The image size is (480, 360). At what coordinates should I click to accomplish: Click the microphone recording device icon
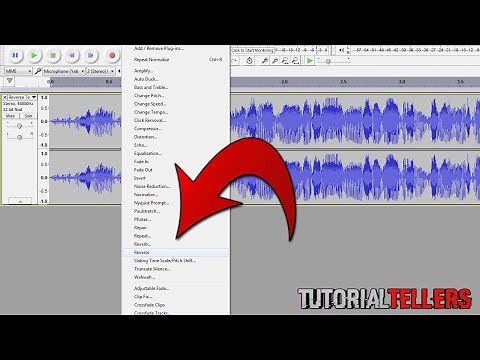pyautogui.click(x=38, y=71)
